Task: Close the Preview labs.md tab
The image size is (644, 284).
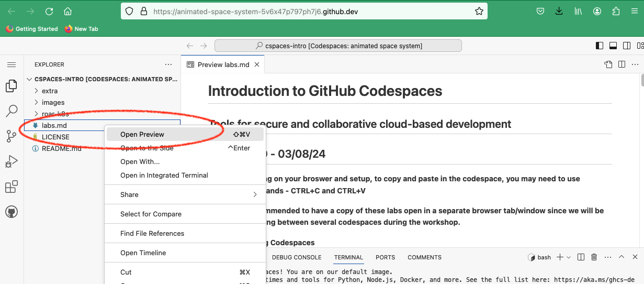Action: pyautogui.click(x=257, y=64)
